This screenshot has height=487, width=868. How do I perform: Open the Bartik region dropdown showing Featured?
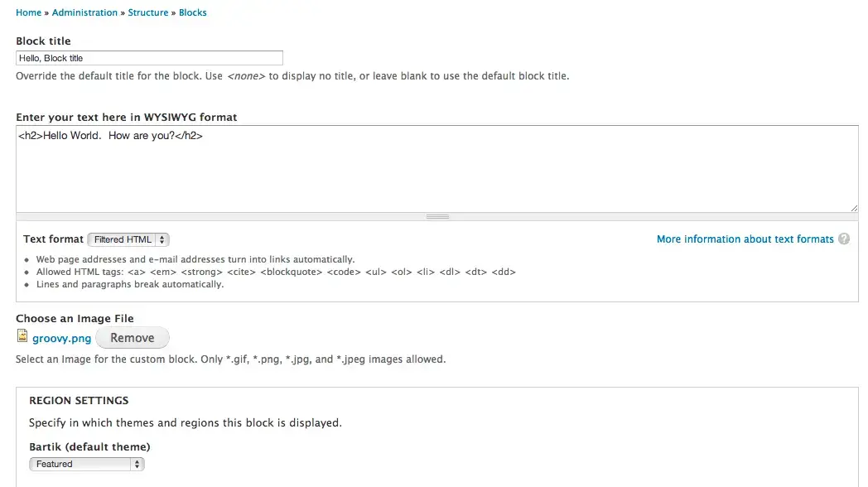(x=87, y=464)
